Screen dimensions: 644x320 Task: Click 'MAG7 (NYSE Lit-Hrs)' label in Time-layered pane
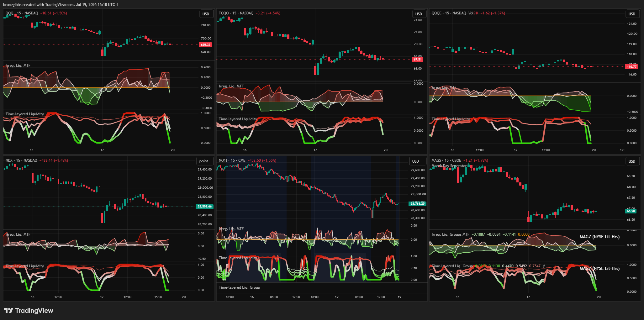[599, 268]
